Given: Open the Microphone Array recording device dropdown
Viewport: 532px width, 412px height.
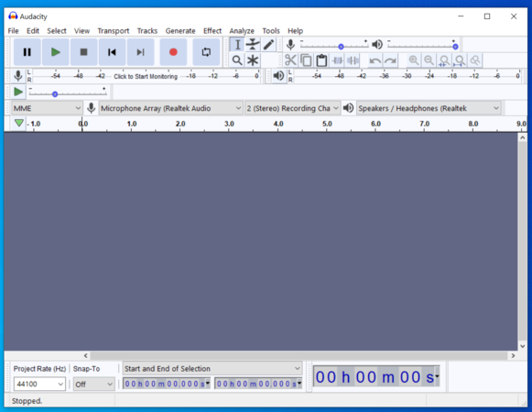Looking at the screenshot, I should tap(170, 108).
